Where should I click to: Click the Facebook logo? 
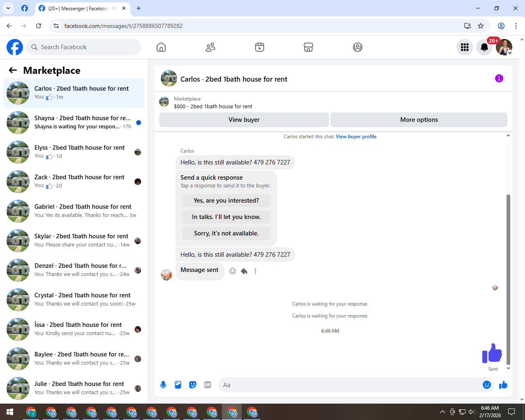point(15,47)
